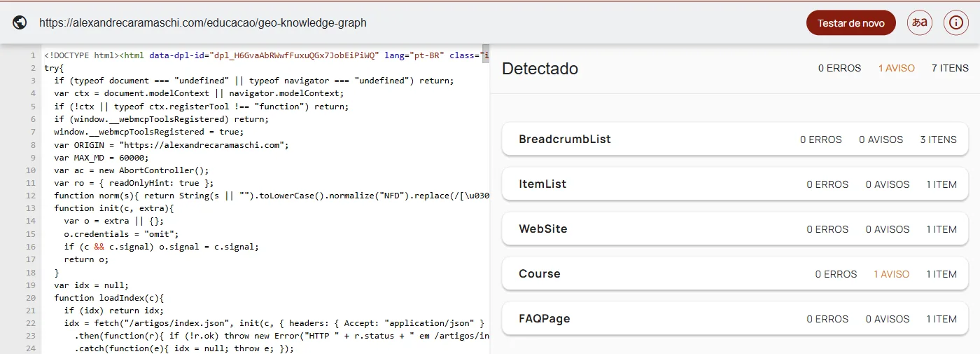980x354 pixels.
Task: Click the globe icon beside the URL
Action: (20, 22)
